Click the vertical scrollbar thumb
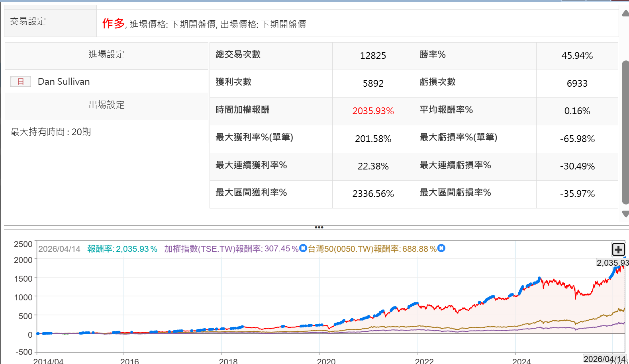This screenshot has width=629, height=364. (x=625, y=131)
